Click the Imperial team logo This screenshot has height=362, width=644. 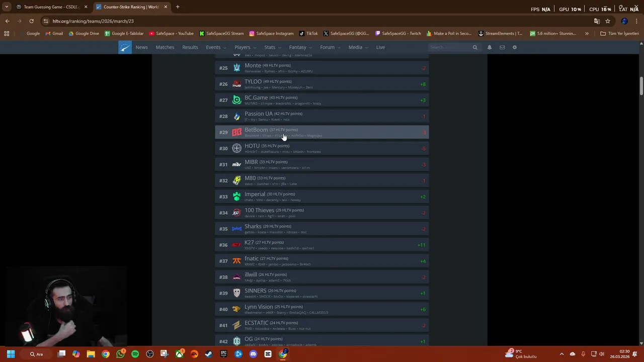click(236, 197)
